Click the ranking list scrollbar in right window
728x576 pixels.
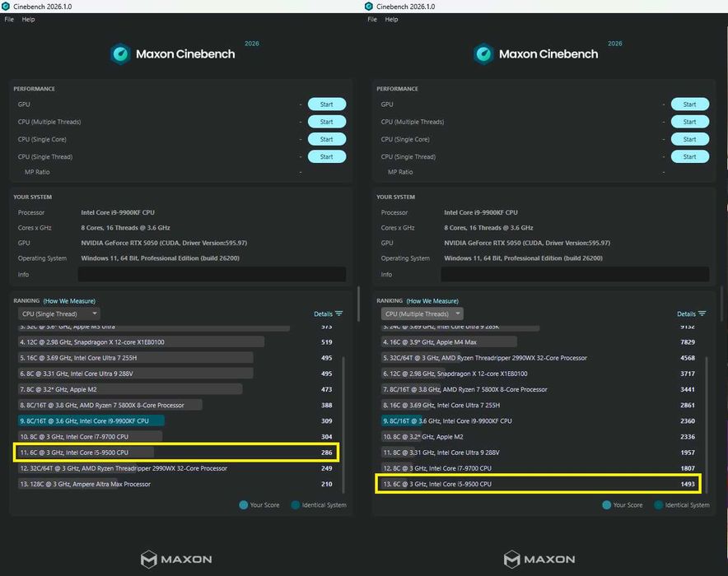click(707, 425)
